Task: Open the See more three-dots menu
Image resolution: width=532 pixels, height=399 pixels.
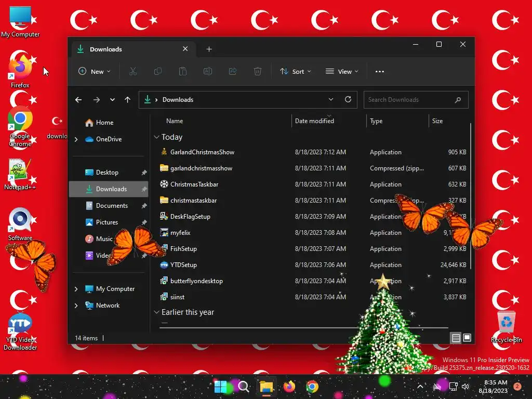Action: click(380, 72)
